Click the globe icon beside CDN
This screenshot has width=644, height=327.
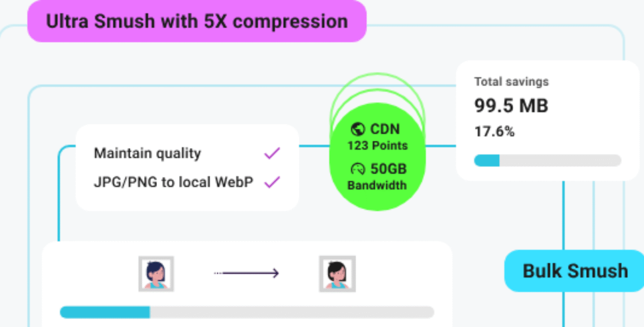358,129
